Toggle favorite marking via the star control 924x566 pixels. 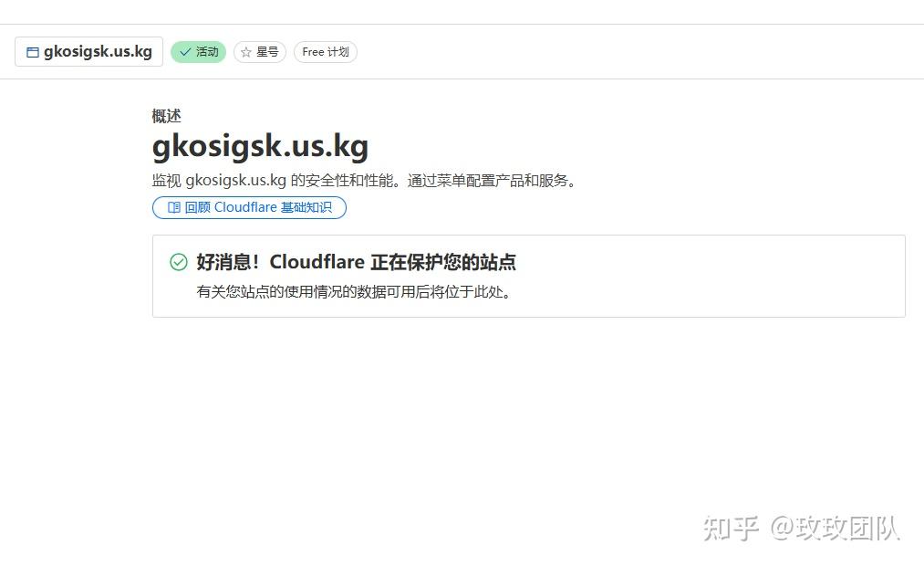click(259, 52)
